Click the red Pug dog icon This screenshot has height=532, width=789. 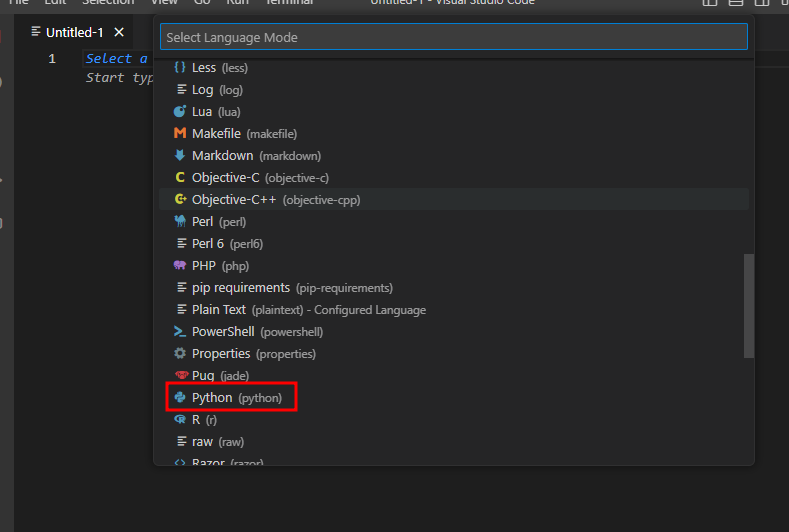181,374
